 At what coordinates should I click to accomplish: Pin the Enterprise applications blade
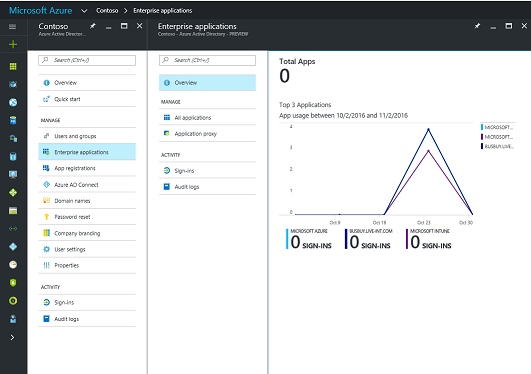477,26
